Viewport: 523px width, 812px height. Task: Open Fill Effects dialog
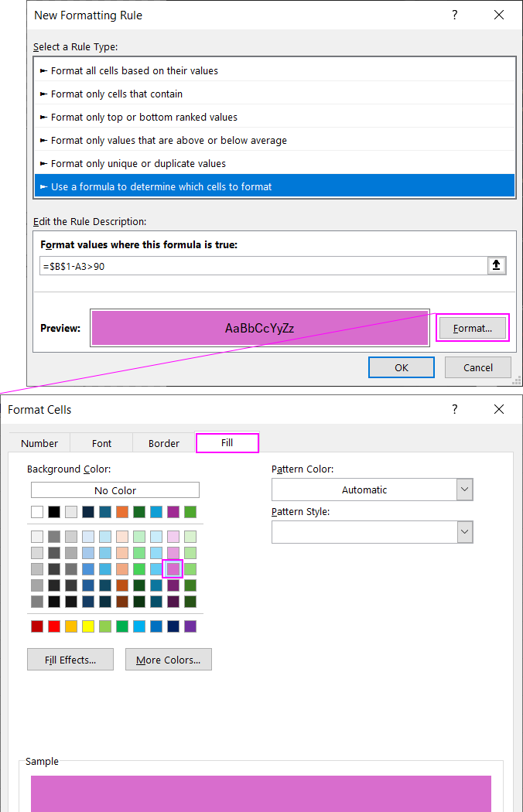point(70,660)
